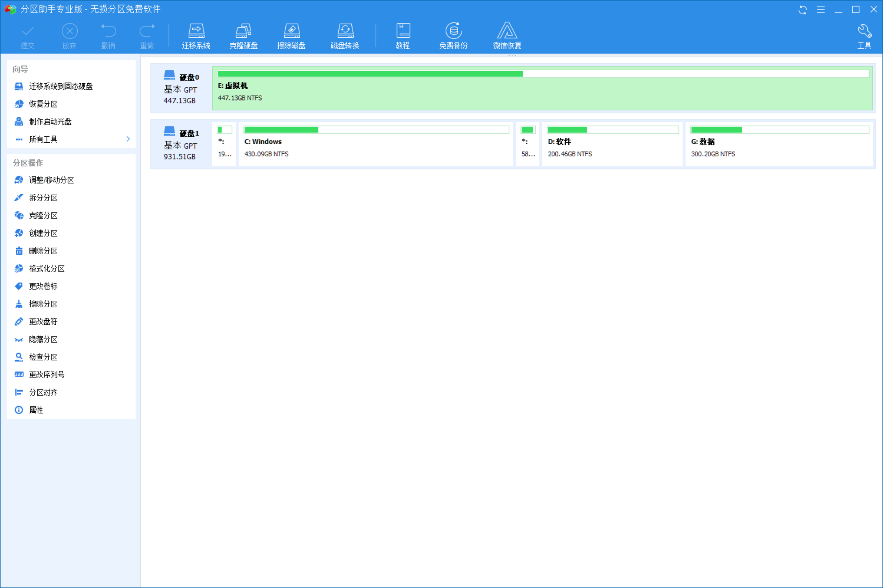Click the 重做 redo arrow
The width and height of the screenshot is (883, 588).
click(x=147, y=37)
